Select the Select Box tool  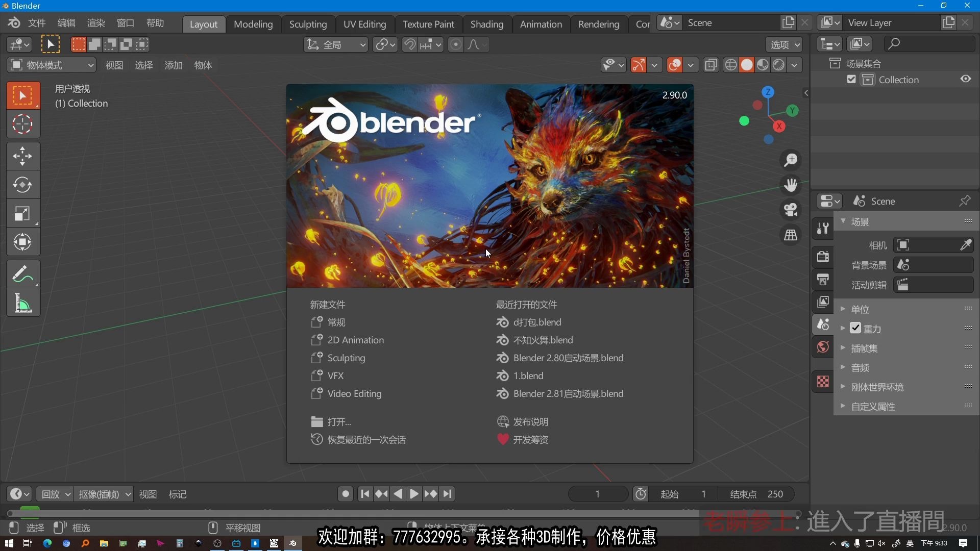[23, 95]
